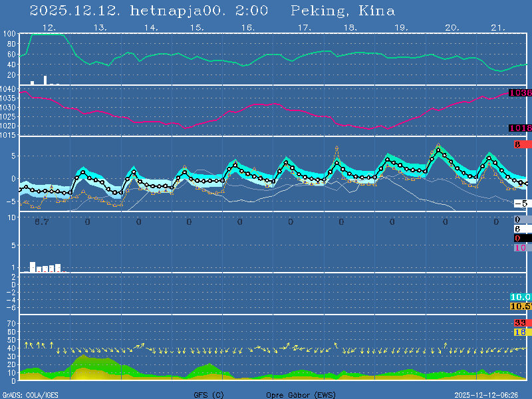Click the black 1018 pressure value box
The width and height of the screenshot is (532, 399).
tap(519, 128)
